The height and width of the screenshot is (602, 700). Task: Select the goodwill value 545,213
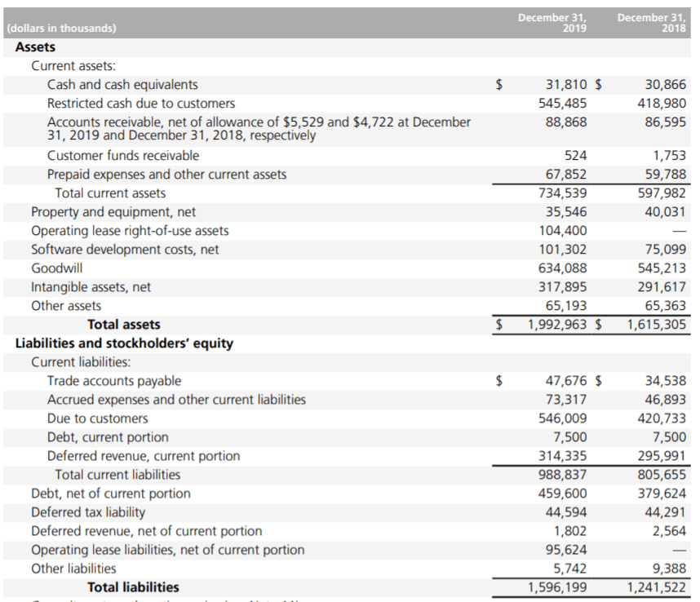tap(662, 268)
